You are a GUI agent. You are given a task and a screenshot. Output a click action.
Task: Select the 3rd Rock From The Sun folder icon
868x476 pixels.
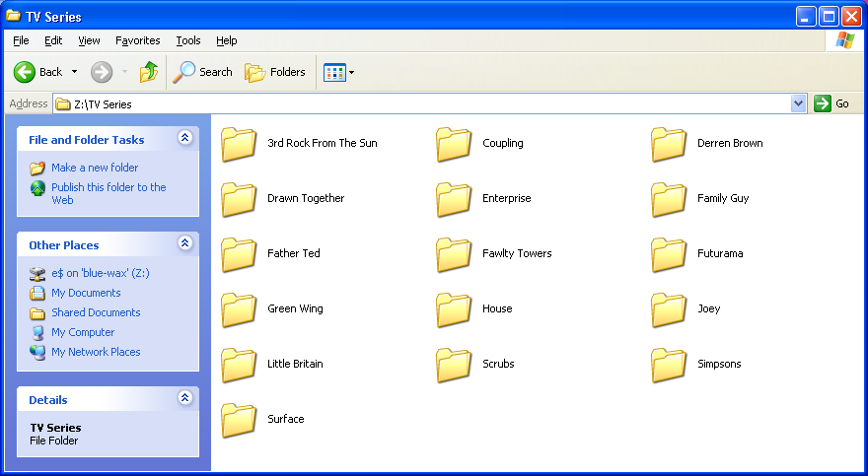[239, 144]
